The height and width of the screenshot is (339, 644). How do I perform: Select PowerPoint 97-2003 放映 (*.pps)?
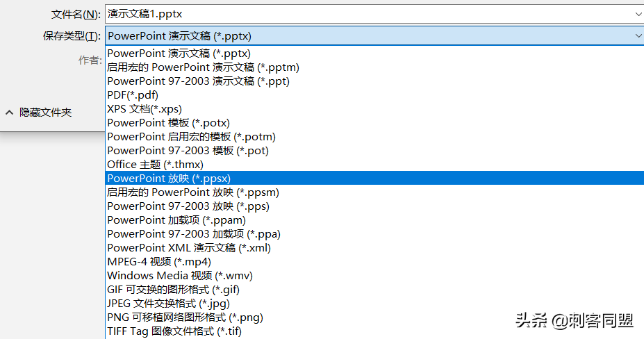[374, 206]
